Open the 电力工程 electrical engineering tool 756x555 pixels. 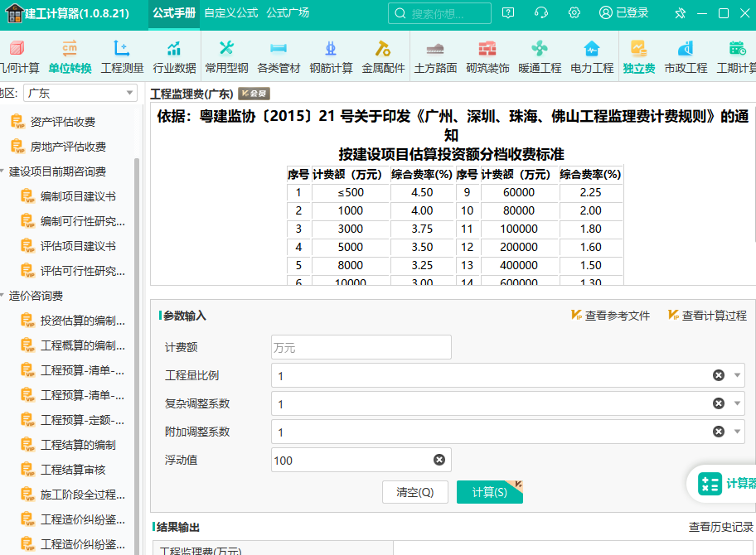pyautogui.click(x=592, y=57)
